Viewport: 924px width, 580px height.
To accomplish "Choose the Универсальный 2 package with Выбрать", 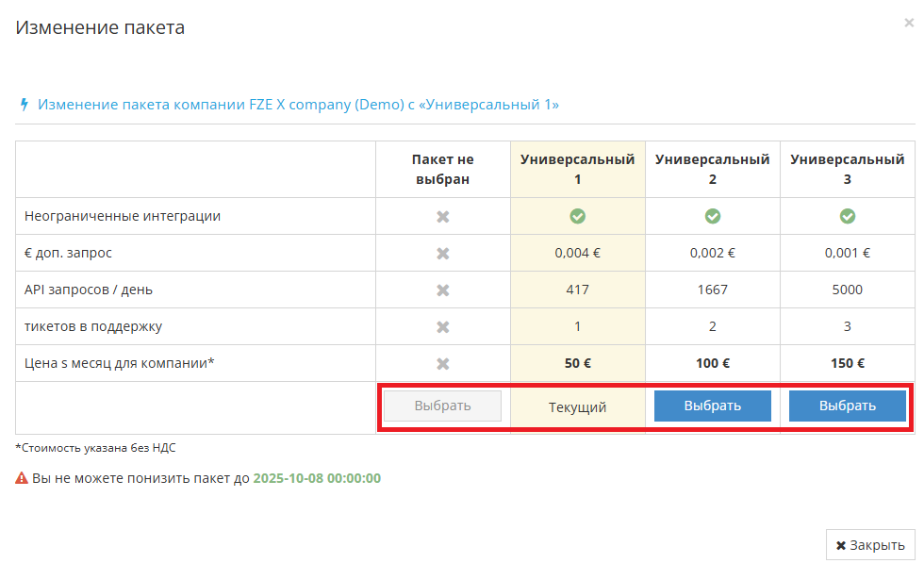I will (712, 406).
